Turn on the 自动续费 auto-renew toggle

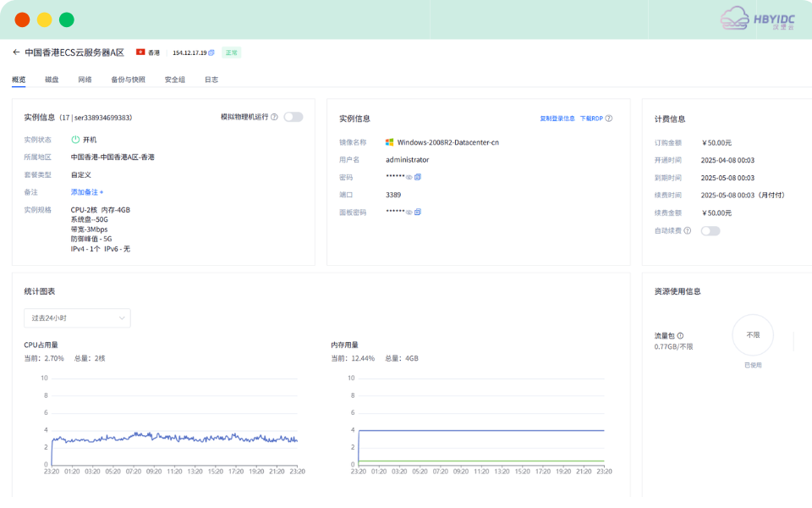(x=710, y=230)
